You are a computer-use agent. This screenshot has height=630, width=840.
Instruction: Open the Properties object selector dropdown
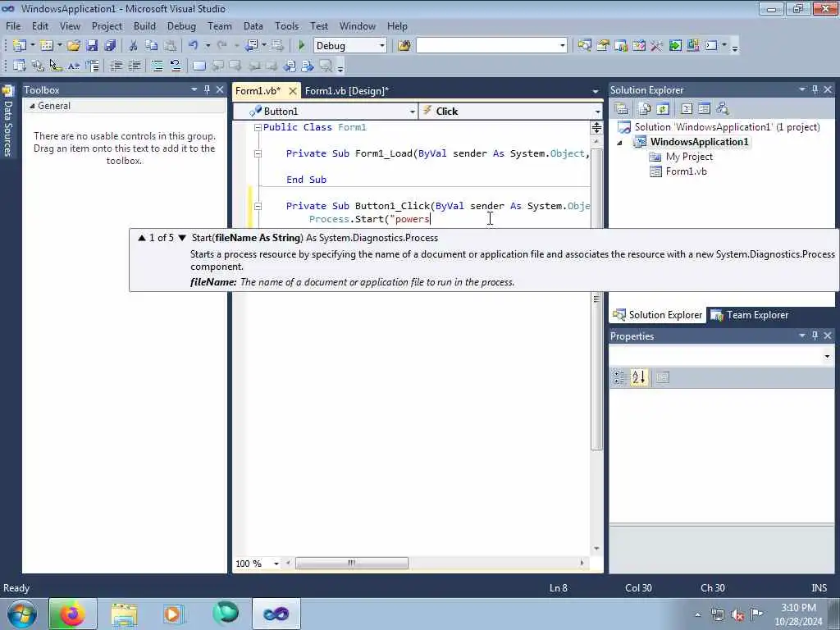827,356
